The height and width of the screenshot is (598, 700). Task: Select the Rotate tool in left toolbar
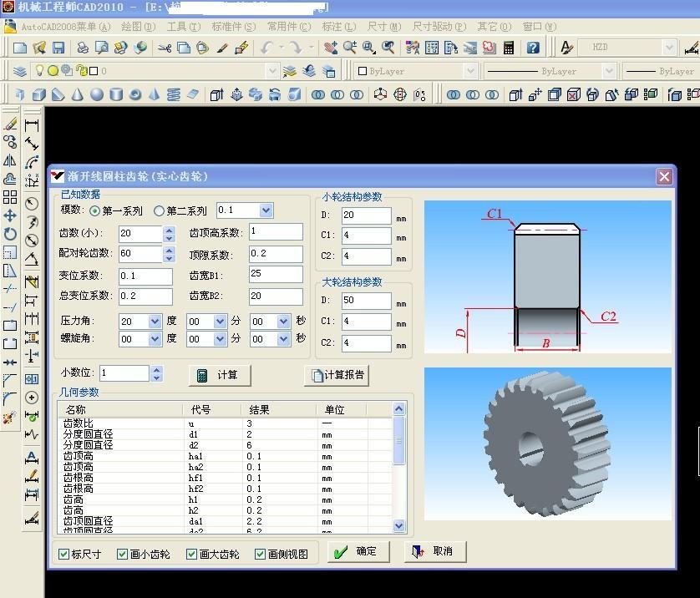[10, 234]
